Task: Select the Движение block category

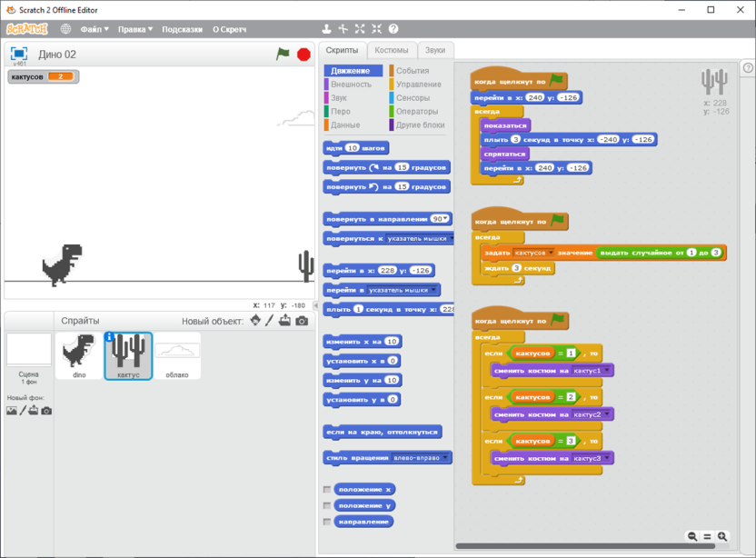Action: (353, 71)
